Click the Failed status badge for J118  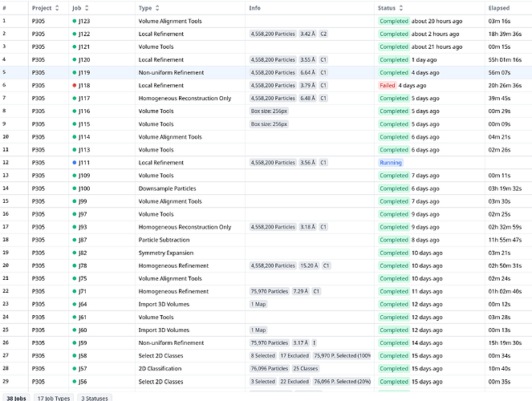pyautogui.click(x=388, y=86)
